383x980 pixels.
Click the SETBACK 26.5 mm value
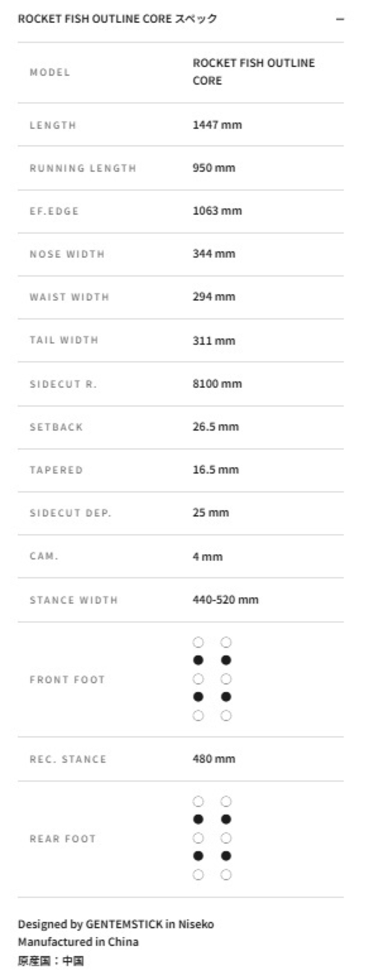coord(215,426)
